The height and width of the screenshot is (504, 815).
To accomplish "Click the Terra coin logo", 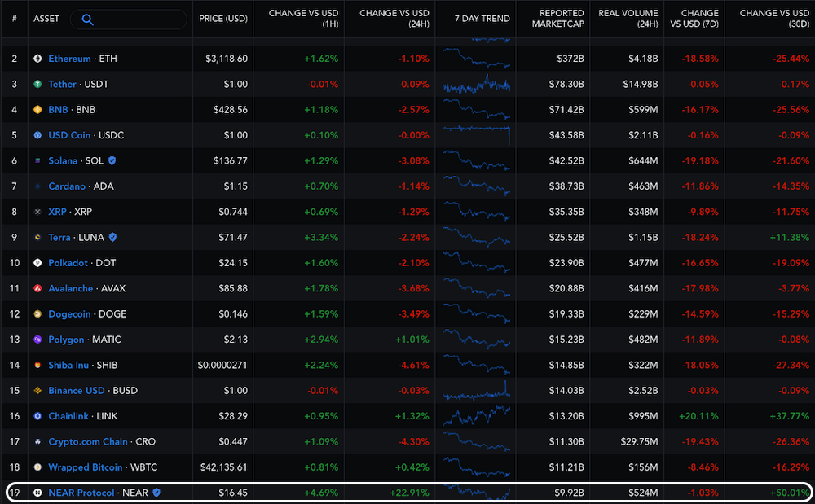I will tap(37, 237).
